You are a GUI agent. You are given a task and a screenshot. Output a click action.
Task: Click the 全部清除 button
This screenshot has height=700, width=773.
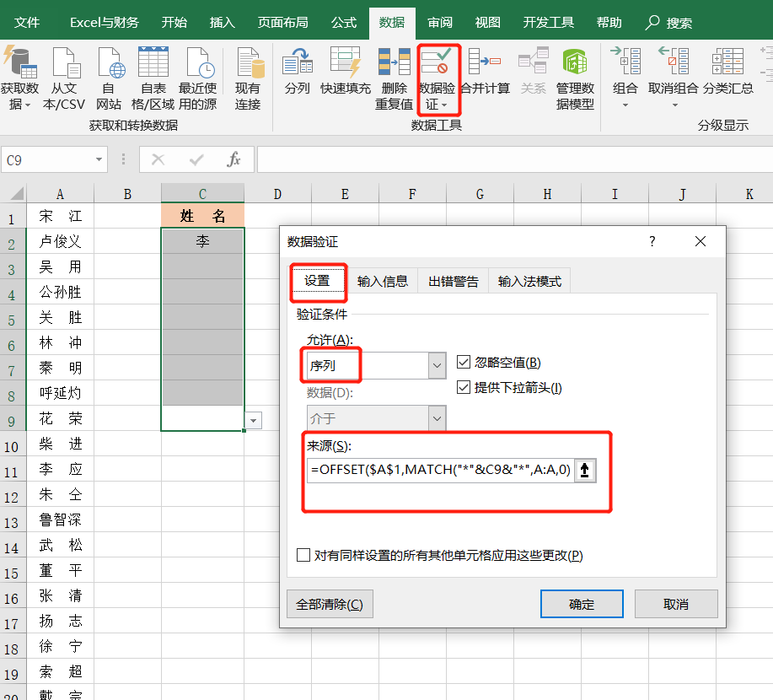330,604
